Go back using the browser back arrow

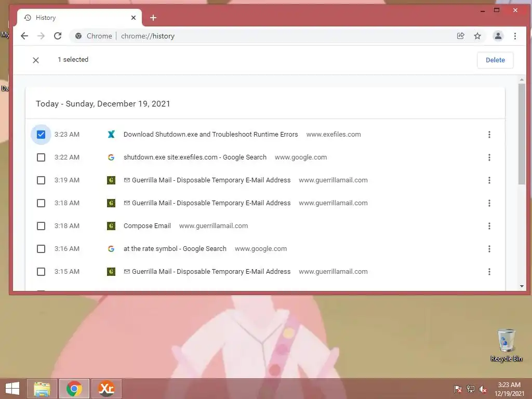(x=24, y=36)
